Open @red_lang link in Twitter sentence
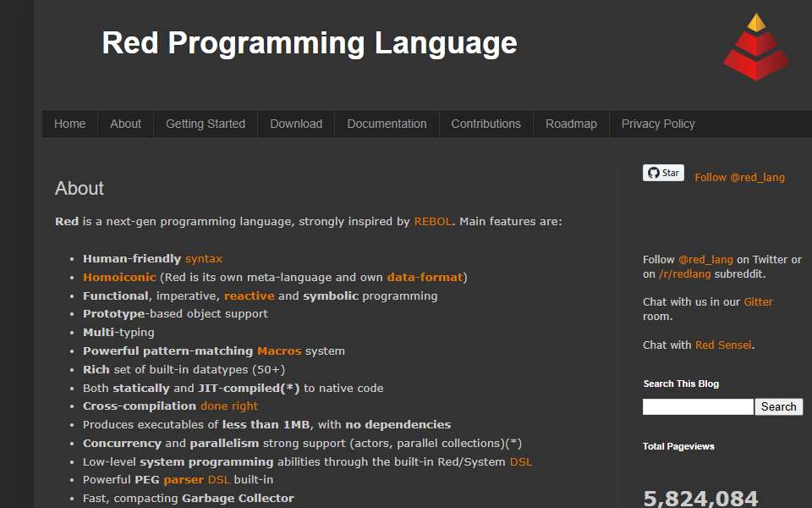 [705, 259]
